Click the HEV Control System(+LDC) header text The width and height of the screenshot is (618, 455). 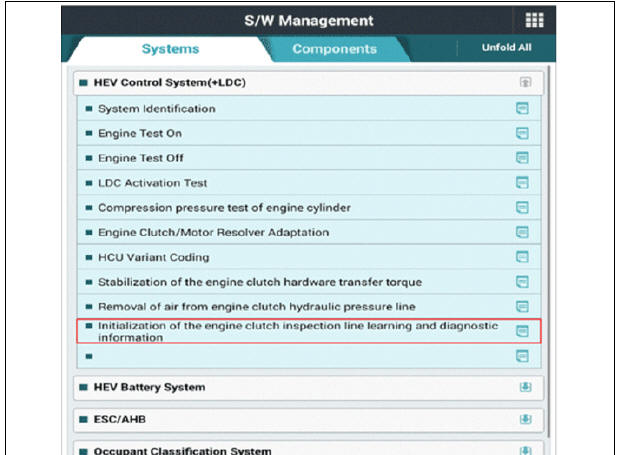(169, 82)
